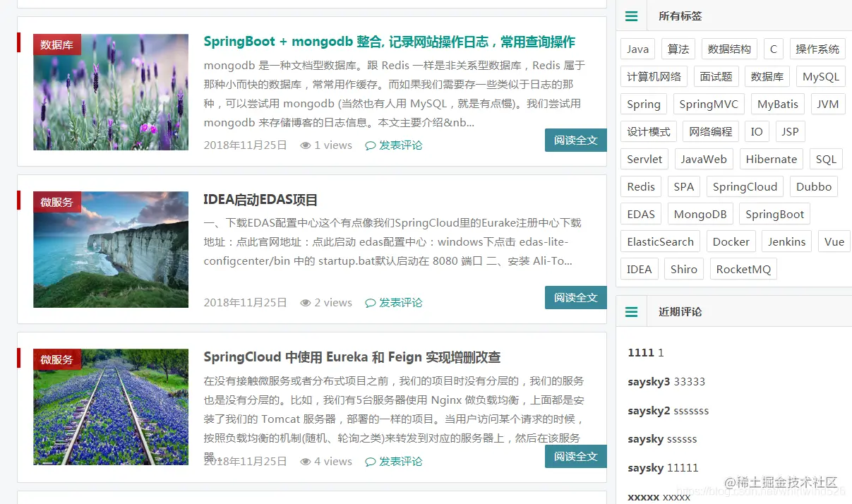Open the railway flowers thumbnail image
This screenshot has height=504, width=852.
point(111,407)
